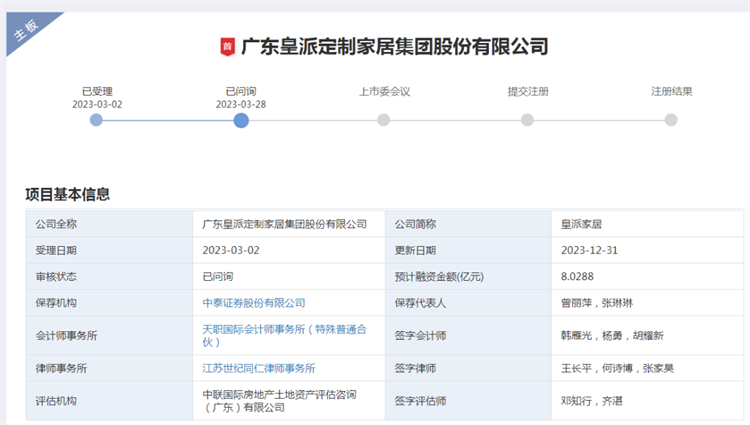
Task: Select the date 2023-03-28 under 已问询
Action: (241, 104)
